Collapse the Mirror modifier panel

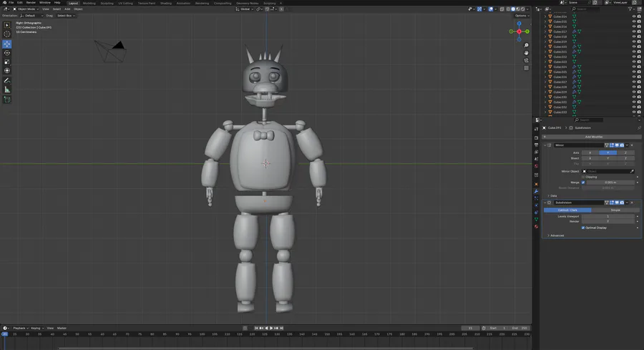[x=545, y=145]
